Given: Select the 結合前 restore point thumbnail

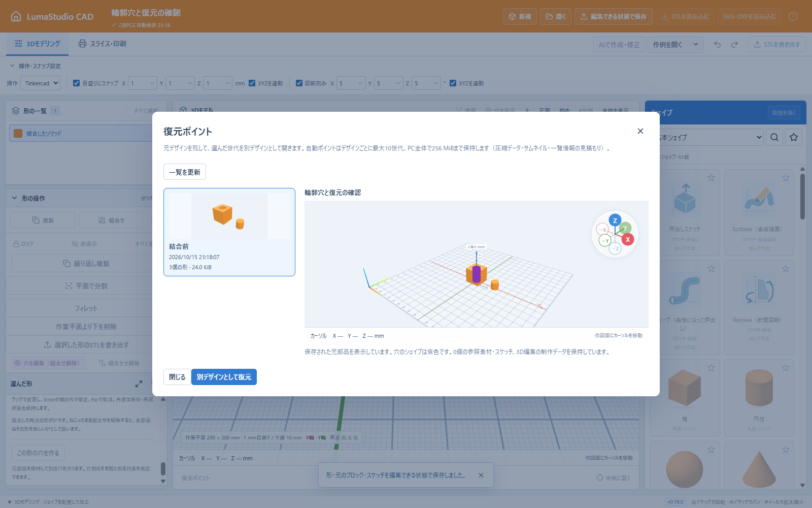Looking at the screenshot, I should pyautogui.click(x=229, y=232).
